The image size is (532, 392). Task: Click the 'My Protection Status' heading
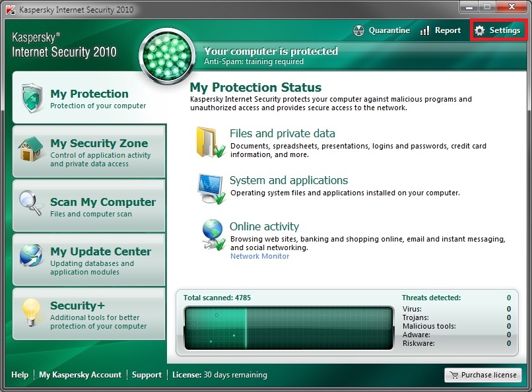pos(255,88)
